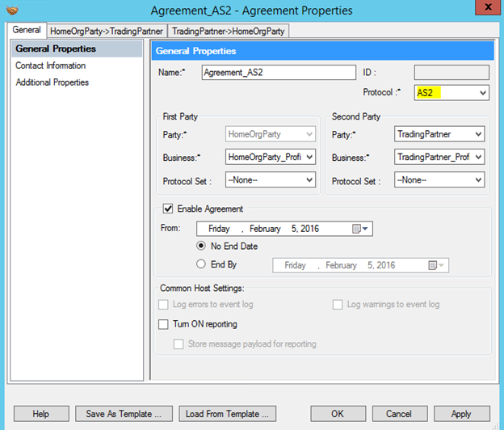This screenshot has width=504, height=430.
Task: Click the Second Party group label
Action: tap(356, 116)
